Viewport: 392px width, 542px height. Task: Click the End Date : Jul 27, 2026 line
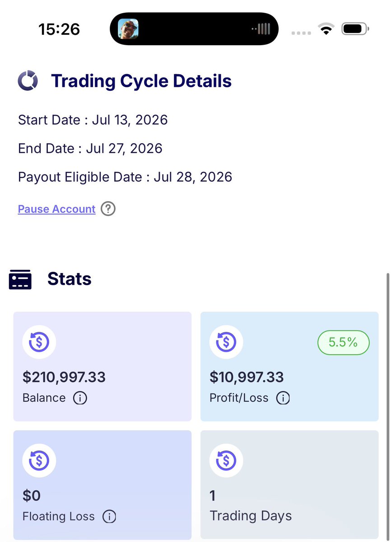pos(90,149)
